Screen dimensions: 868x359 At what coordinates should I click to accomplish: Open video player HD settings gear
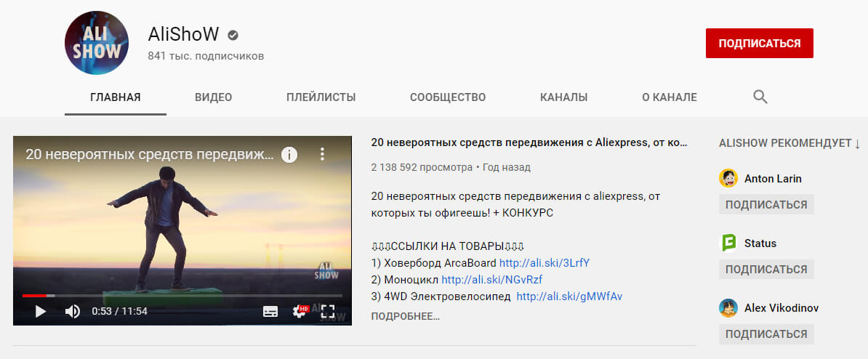[299, 311]
